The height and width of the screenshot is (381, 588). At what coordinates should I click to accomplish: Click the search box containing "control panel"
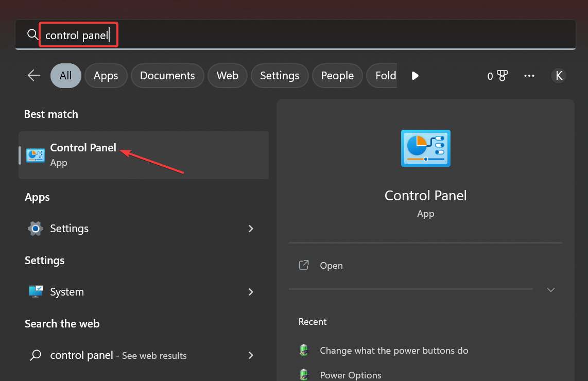[x=295, y=35]
